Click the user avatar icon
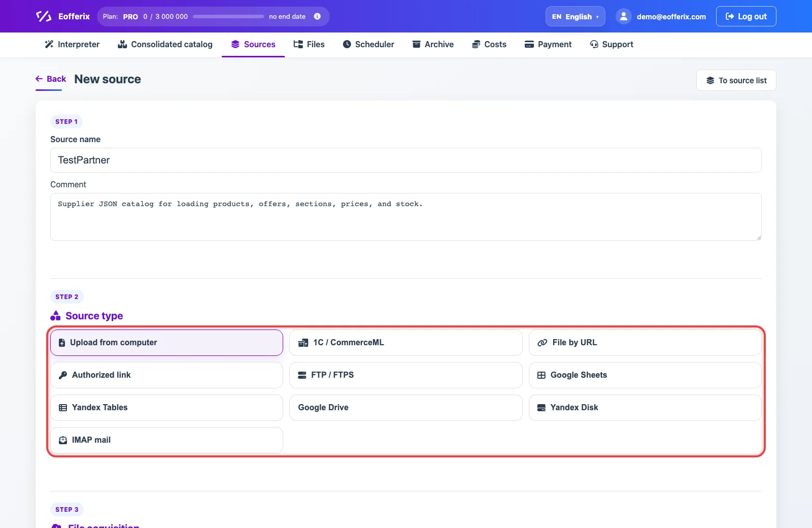The width and height of the screenshot is (812, 528). pos(623,16)
